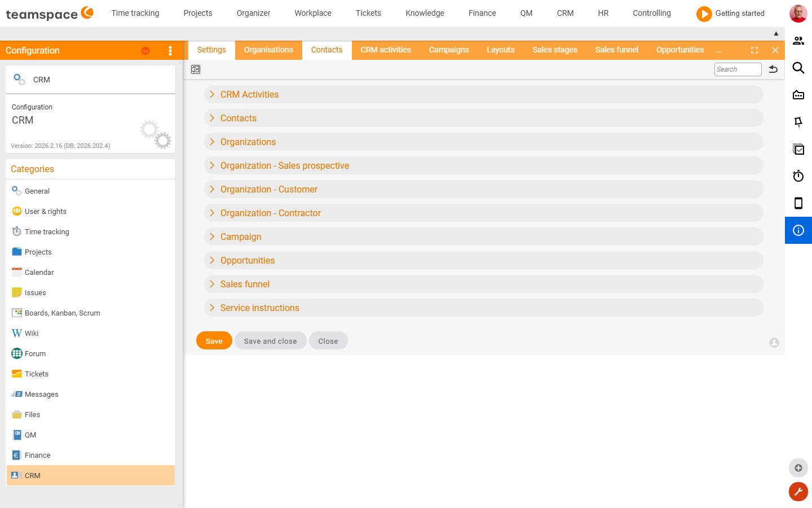Open the Controlling top menu
Image resolution: width=812 pixels, height=508 pixels.
click(x=652, y=13)
